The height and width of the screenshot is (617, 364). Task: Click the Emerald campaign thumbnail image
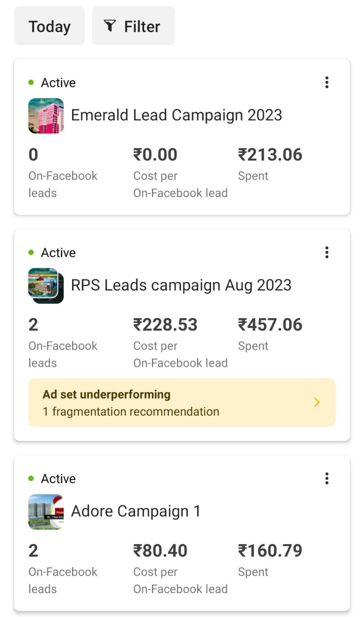point(45,116)
